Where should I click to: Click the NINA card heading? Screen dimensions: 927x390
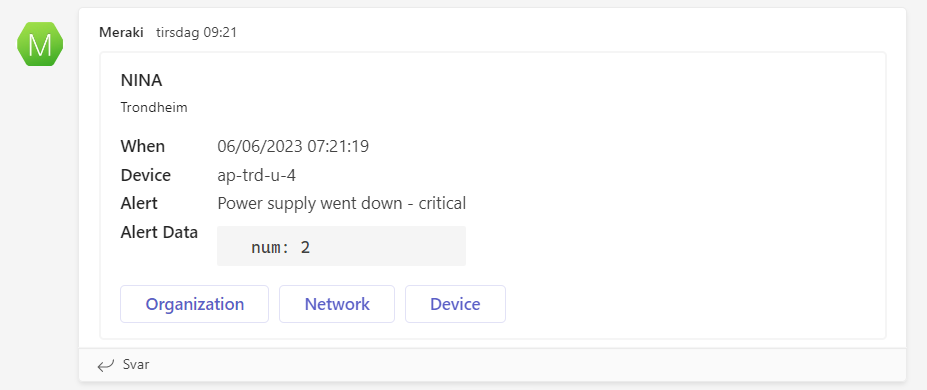pyautogui.click(x=141, y=80)
